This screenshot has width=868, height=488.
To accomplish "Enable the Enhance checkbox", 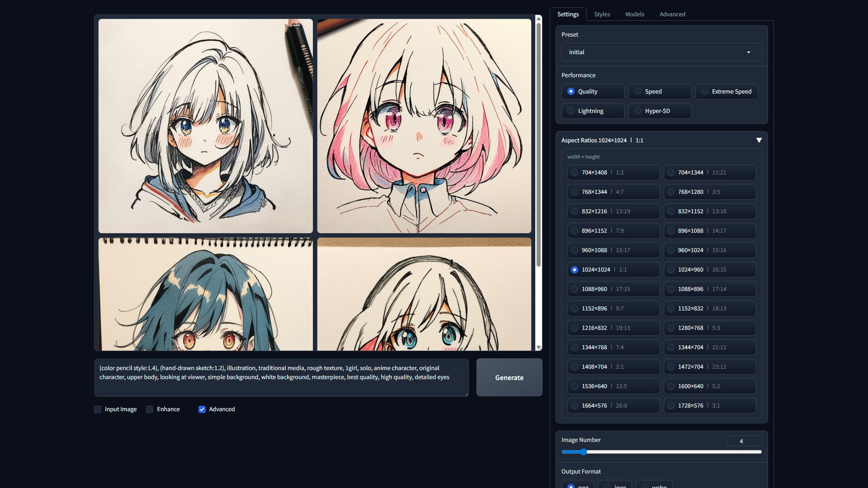I will [x=150, y=409].
